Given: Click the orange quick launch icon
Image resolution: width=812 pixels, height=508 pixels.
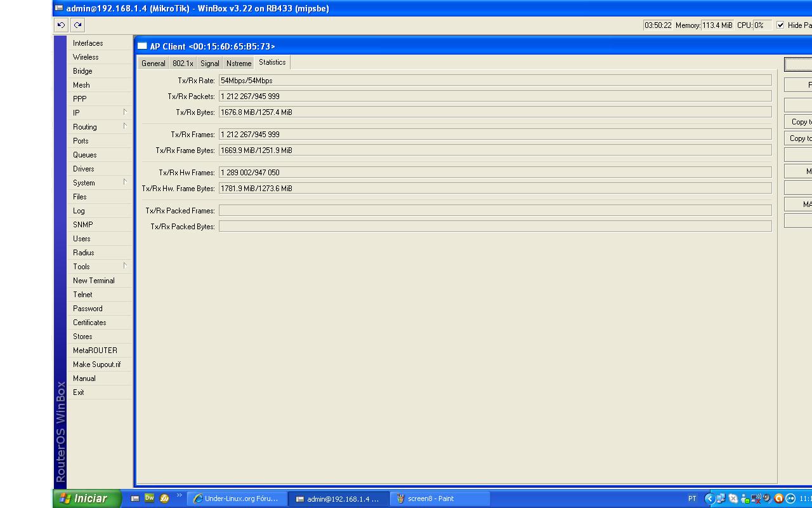Looking at the screenshot, I should pos(164,498).
